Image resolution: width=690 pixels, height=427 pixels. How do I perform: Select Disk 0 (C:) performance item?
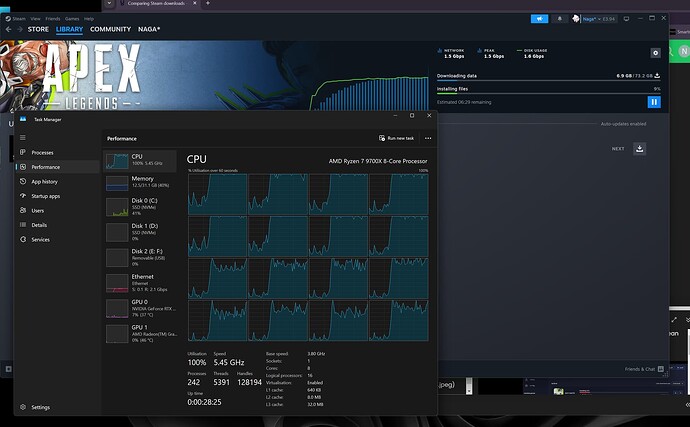140,206
